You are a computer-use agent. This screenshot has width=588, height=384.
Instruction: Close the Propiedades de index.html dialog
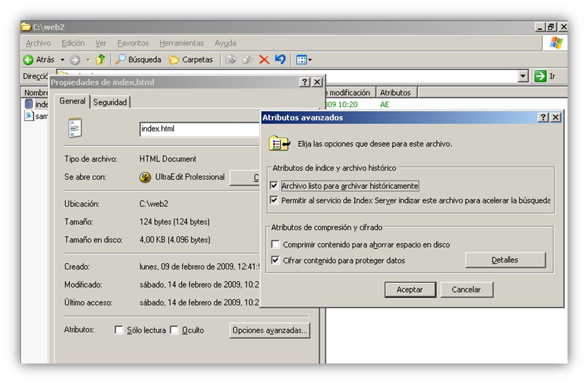[x=317, y=82]
